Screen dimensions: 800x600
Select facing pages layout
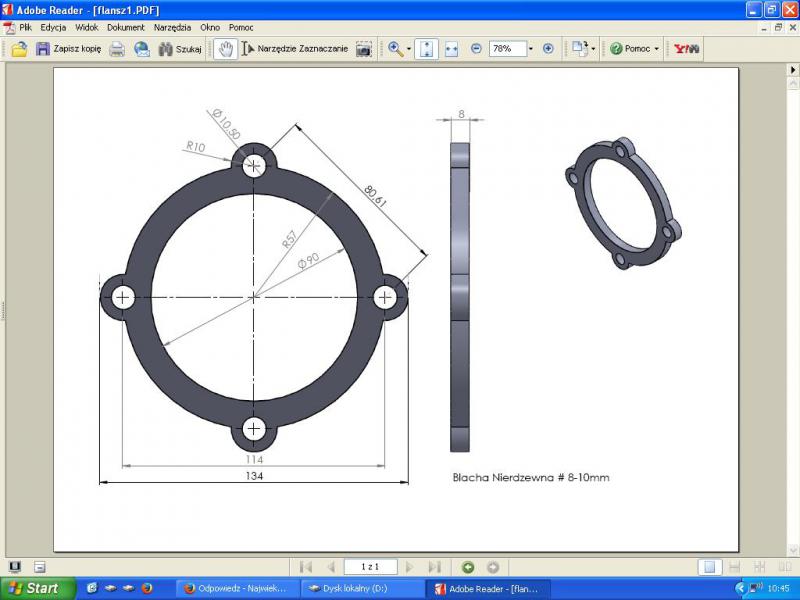pos(785,567)
